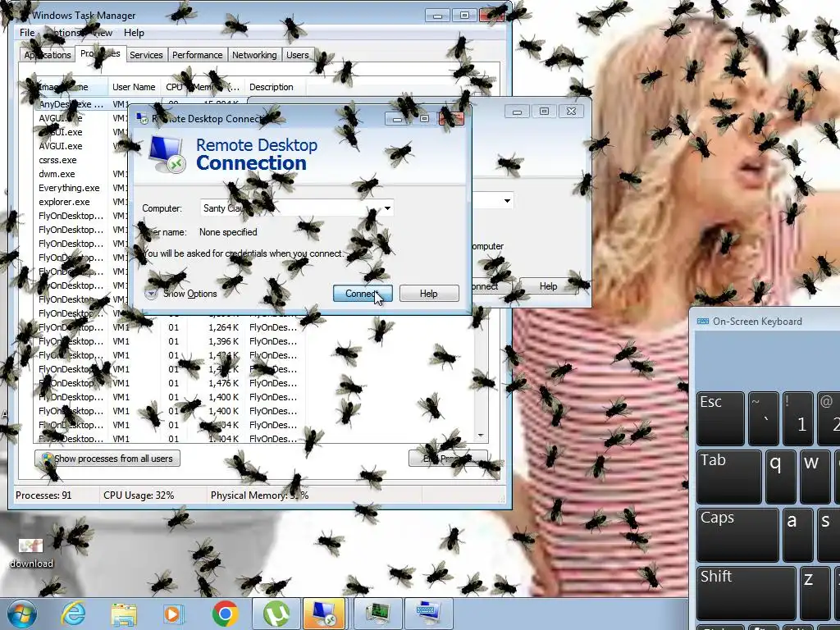Click Connect in the front RDP window

click(363, 294)
